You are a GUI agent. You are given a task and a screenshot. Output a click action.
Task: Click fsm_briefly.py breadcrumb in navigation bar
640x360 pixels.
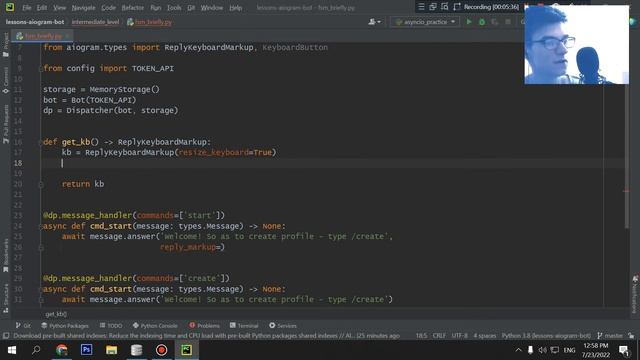tap(149, 22)
